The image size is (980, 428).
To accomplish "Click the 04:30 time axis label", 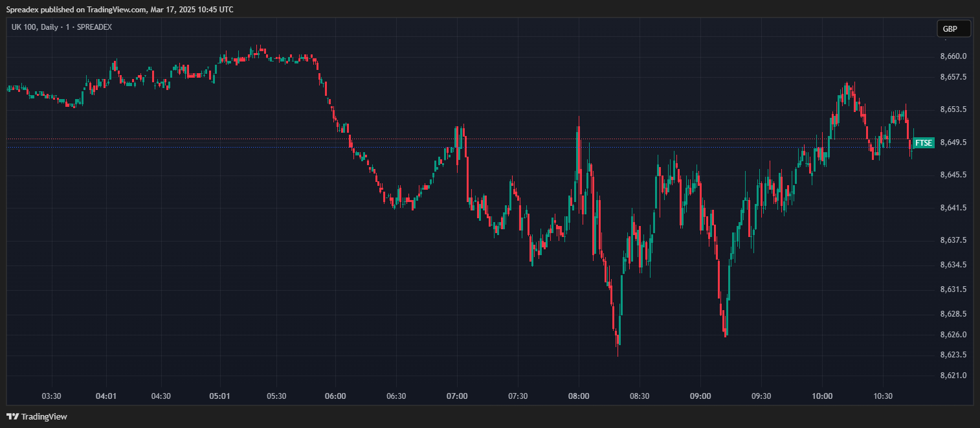I will coord(161,396).
